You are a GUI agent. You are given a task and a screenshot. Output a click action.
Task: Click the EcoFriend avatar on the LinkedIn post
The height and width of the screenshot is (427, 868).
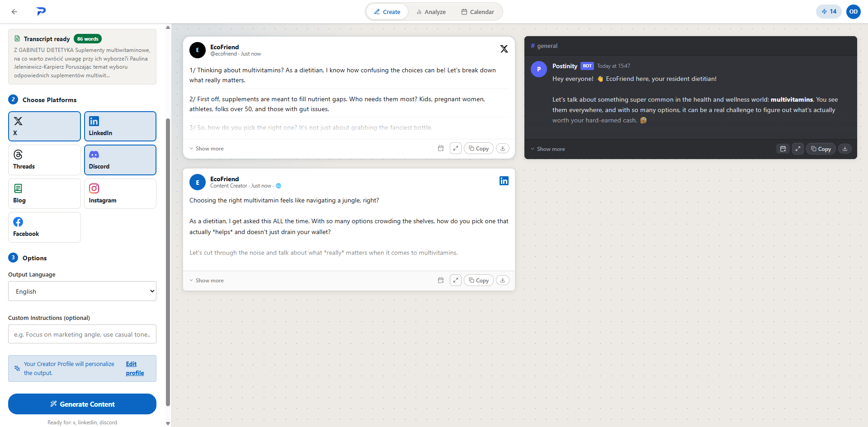click(x=198, y=183)
